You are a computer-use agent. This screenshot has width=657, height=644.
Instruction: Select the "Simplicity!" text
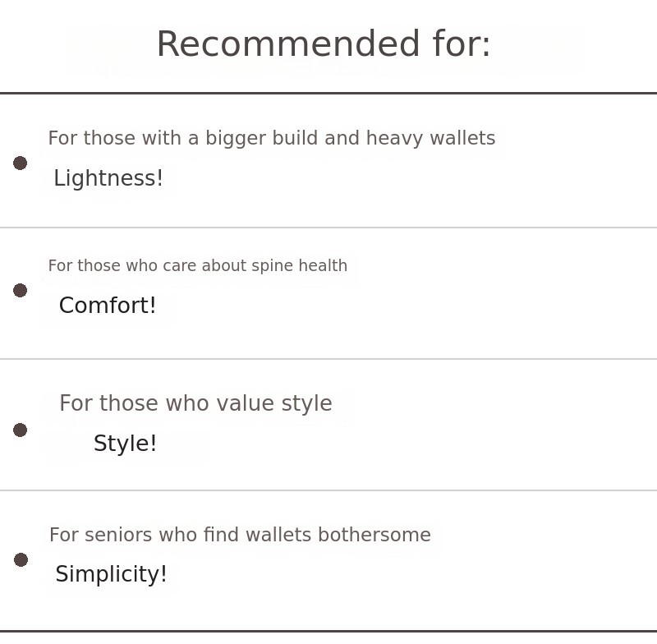[x=112, y=574]
